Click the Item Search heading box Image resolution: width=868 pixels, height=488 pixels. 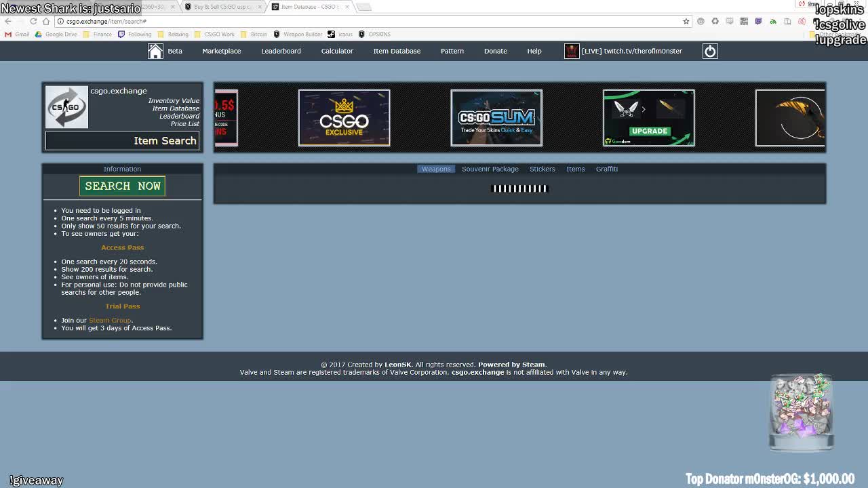[x=123, y=140]
